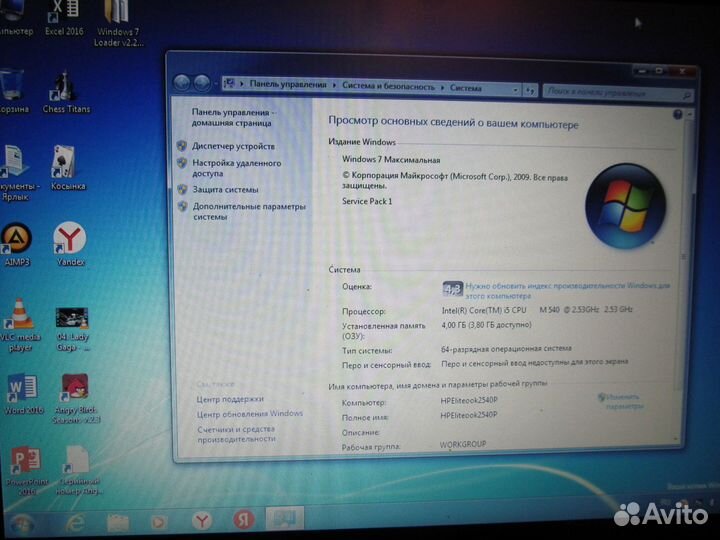
Task: Click the 64-разрядная операционная система text
Action: click(x=506, y=349)
